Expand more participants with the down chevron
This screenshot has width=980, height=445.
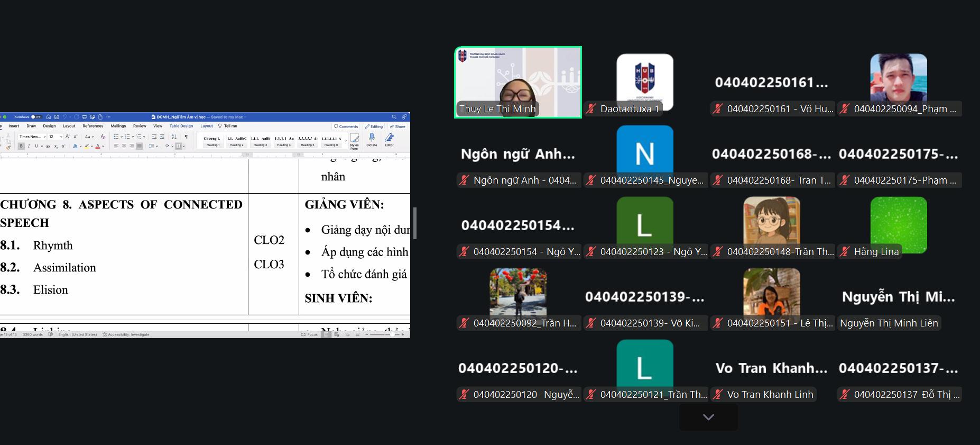point(708,417)
